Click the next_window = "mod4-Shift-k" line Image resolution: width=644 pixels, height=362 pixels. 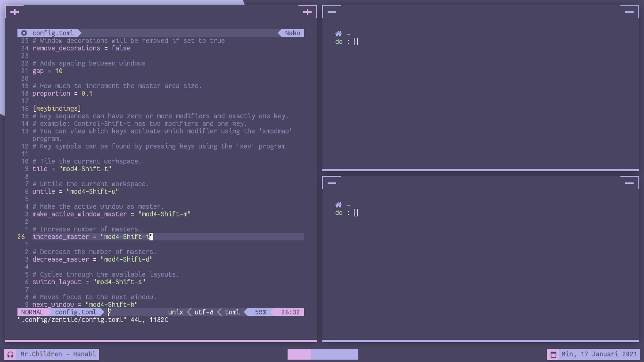tap(85, 304)
